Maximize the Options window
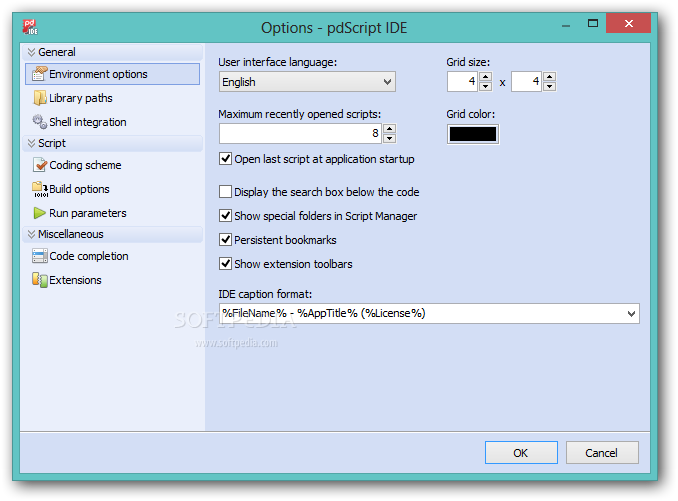 pos(593,24)
